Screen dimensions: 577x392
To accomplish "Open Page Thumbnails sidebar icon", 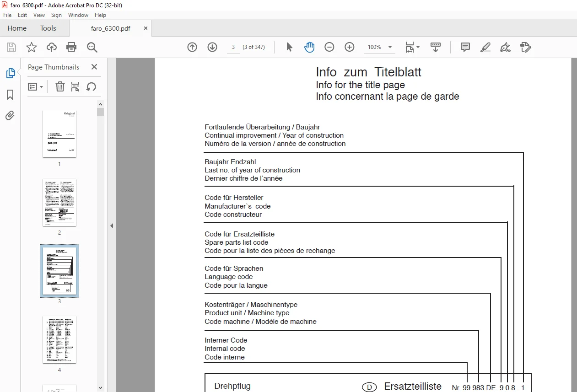I will (10, 73).
